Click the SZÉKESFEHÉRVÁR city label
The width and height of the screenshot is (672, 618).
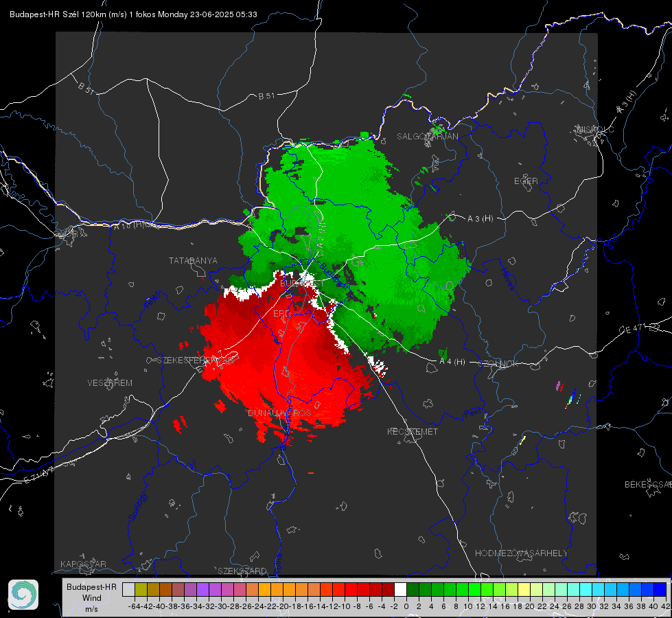click(197, 360)
